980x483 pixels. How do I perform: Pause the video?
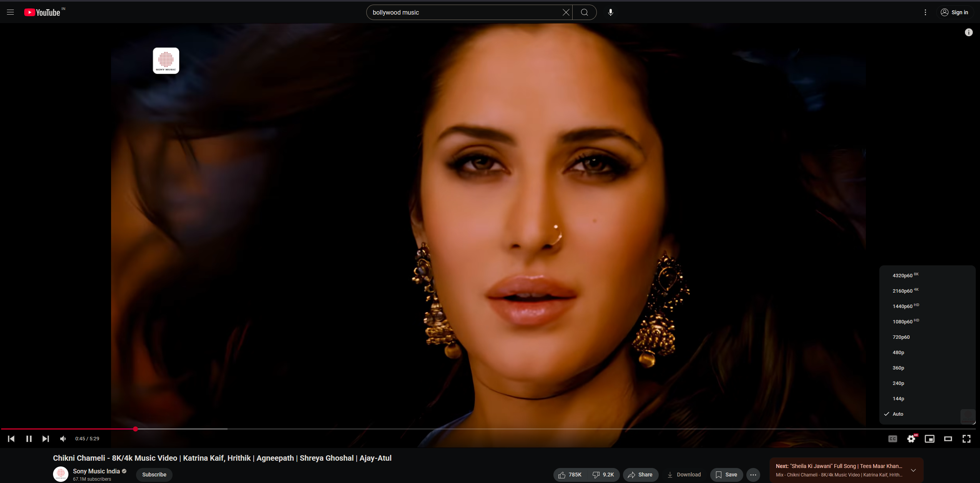(x=29, y=438)
